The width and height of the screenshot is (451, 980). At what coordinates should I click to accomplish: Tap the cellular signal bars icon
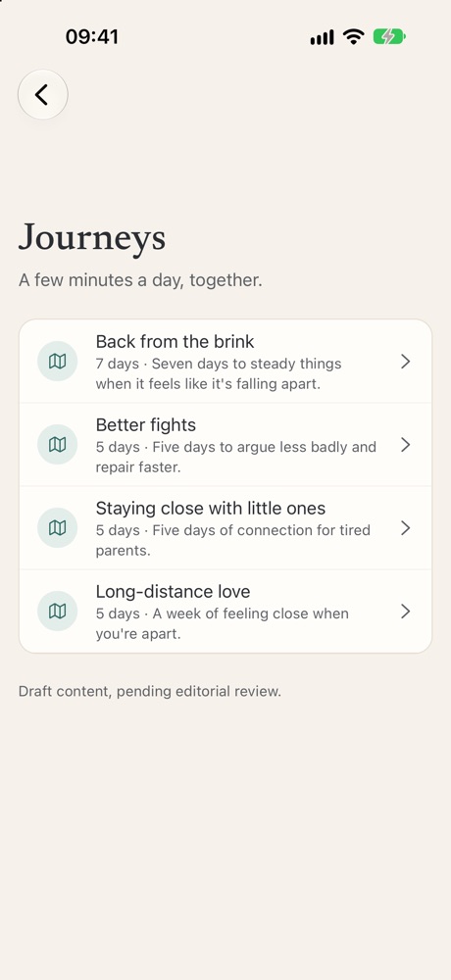point(323,37)
